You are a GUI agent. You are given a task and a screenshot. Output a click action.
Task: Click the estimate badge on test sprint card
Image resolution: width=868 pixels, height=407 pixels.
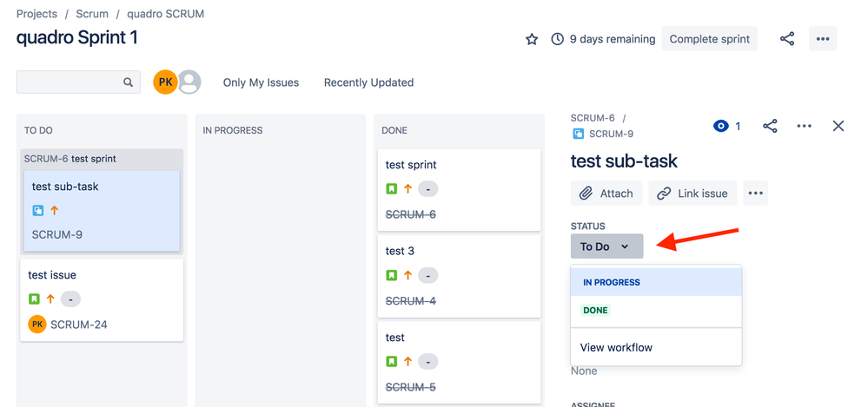(427, 189)
